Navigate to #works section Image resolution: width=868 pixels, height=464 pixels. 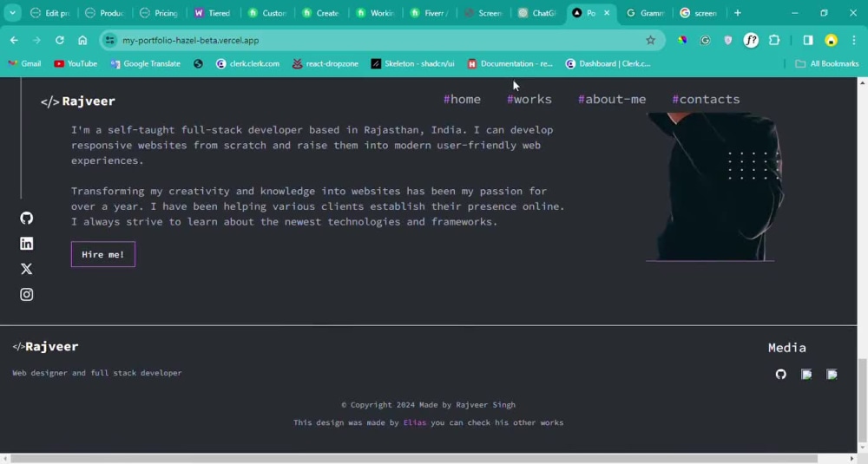click(529, 100)
